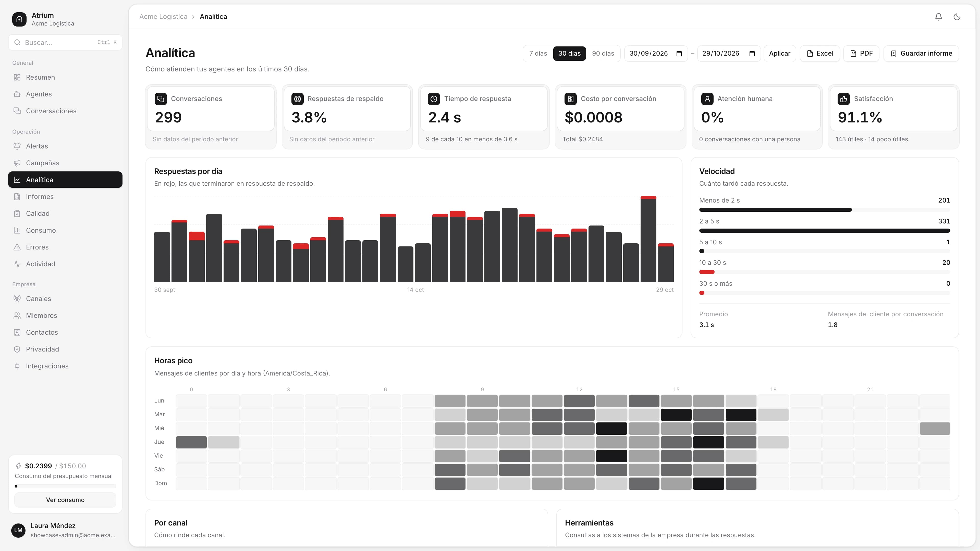Switch range to 90 días
Viewport: 980px width, 551px height.
tap(603, 53)
